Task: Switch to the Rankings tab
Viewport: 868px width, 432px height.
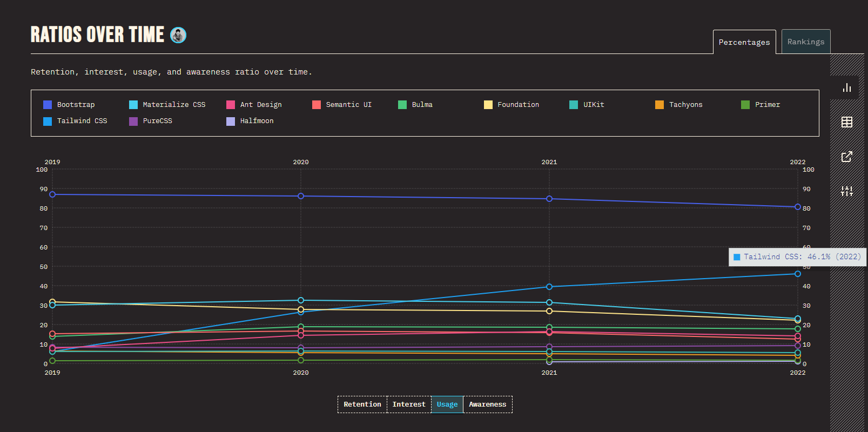Action: 806,42
